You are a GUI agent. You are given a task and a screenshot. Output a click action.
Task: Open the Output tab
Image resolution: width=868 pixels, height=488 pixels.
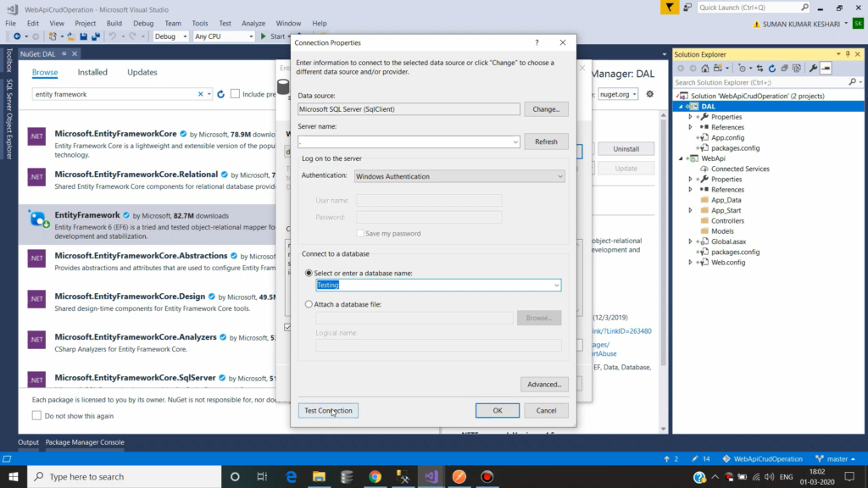[28, 442]
